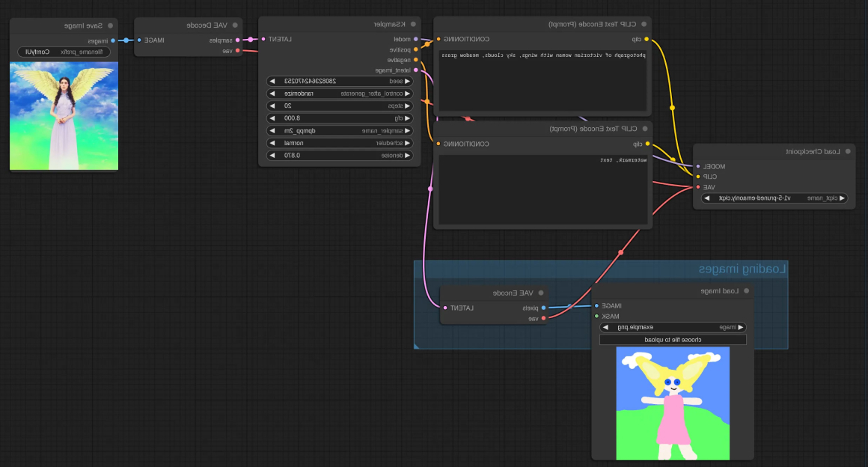Click the choose file to upload button
This screenshot has height=467, width=868.
[x=672, y=340]
